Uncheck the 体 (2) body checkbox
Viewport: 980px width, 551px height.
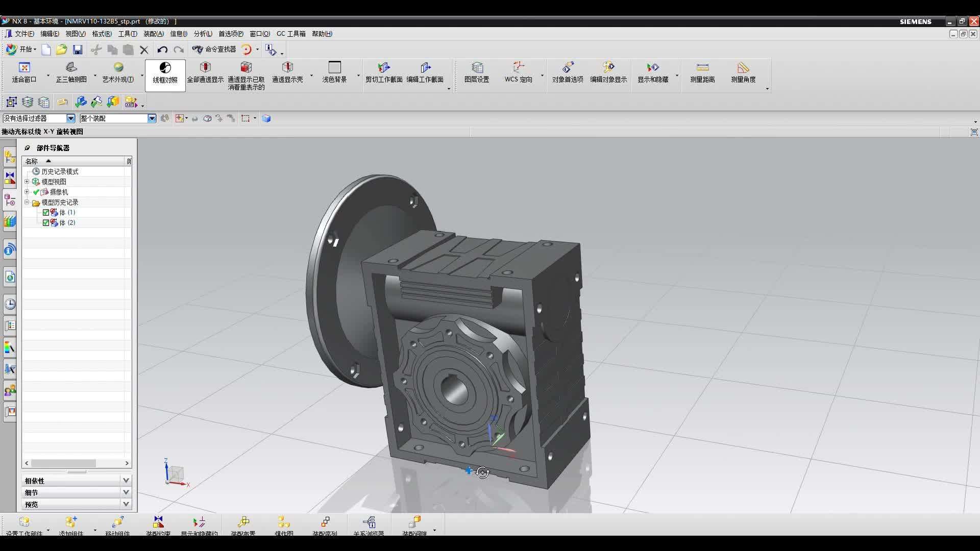point(46,222)
